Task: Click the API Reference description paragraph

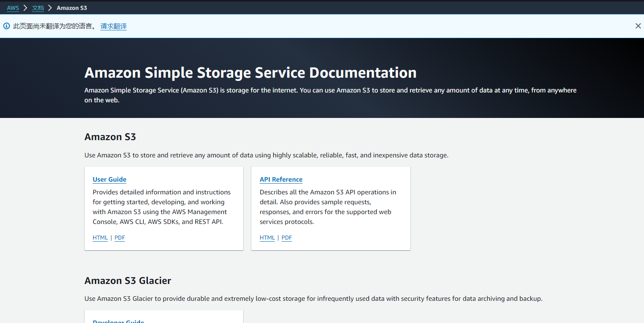Action: [328, 207]
